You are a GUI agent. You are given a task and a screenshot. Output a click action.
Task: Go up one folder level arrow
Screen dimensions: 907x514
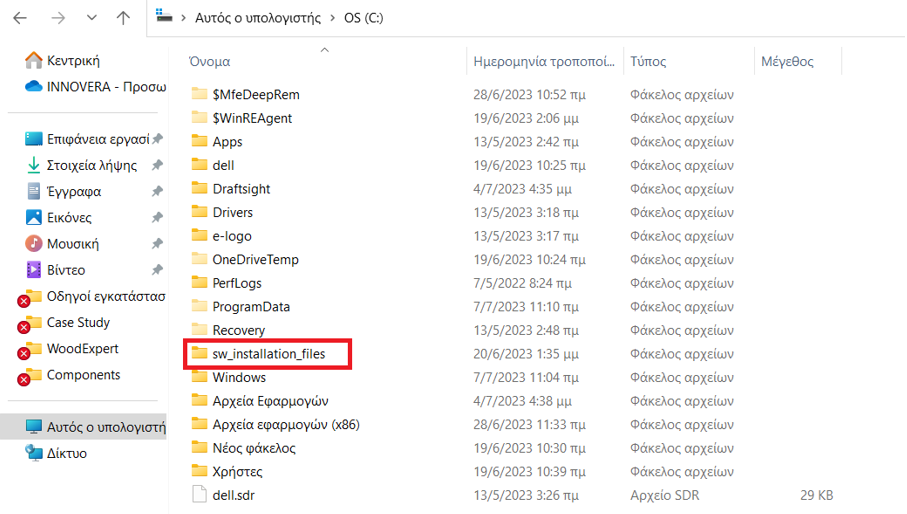point(123,18)
